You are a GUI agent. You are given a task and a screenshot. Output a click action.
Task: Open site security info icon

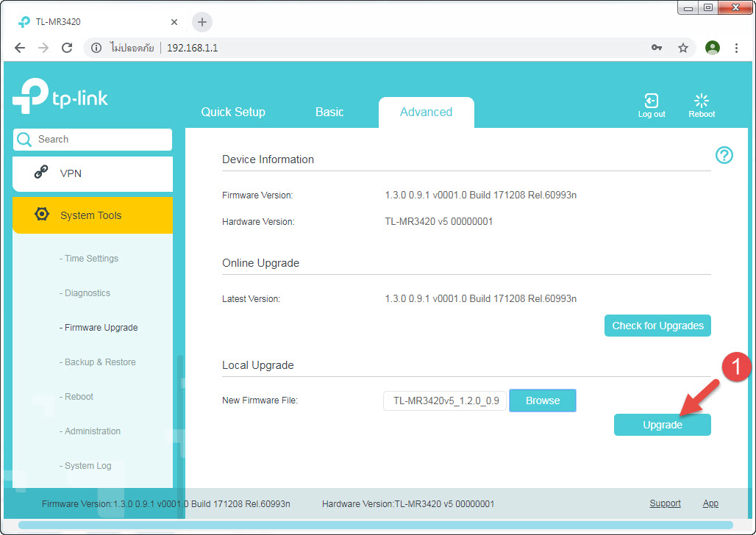point(96,48)
